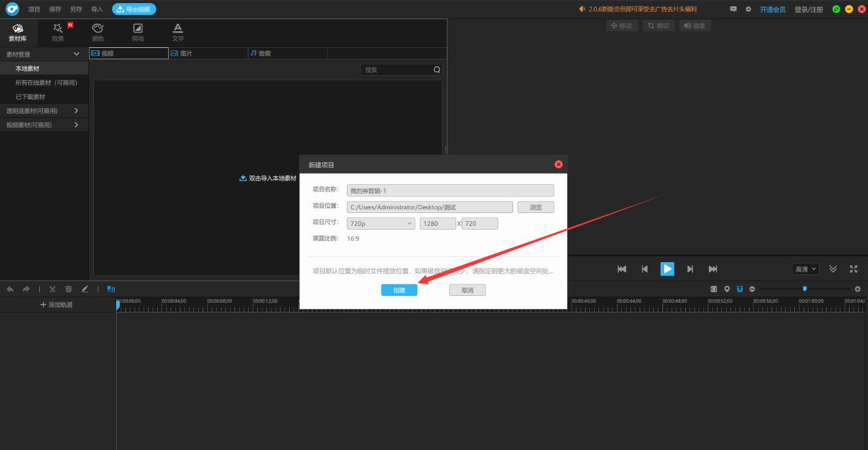Click the 1280 width input field
Screen dimensions: 868x450
[x=438, y=223]
